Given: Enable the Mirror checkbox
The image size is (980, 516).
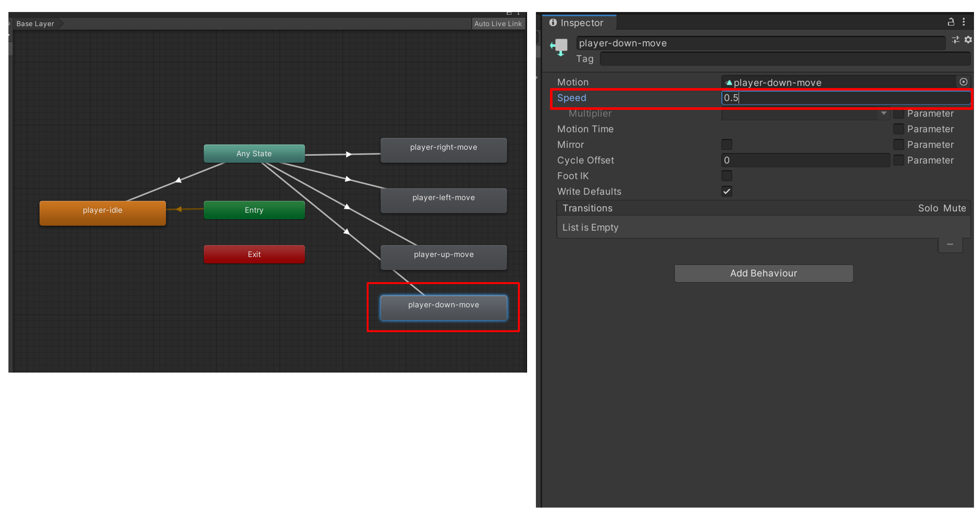Looking at the screenshot, I should pos(727,145).
